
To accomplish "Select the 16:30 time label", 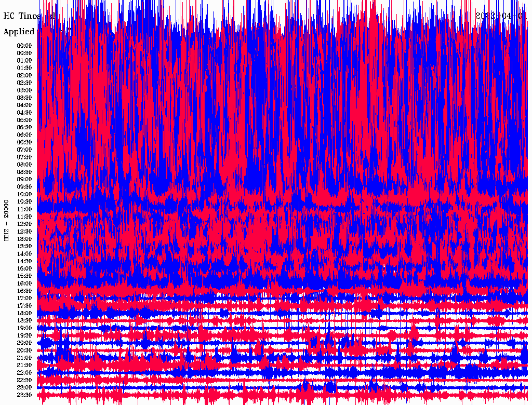I will point(24,291).
